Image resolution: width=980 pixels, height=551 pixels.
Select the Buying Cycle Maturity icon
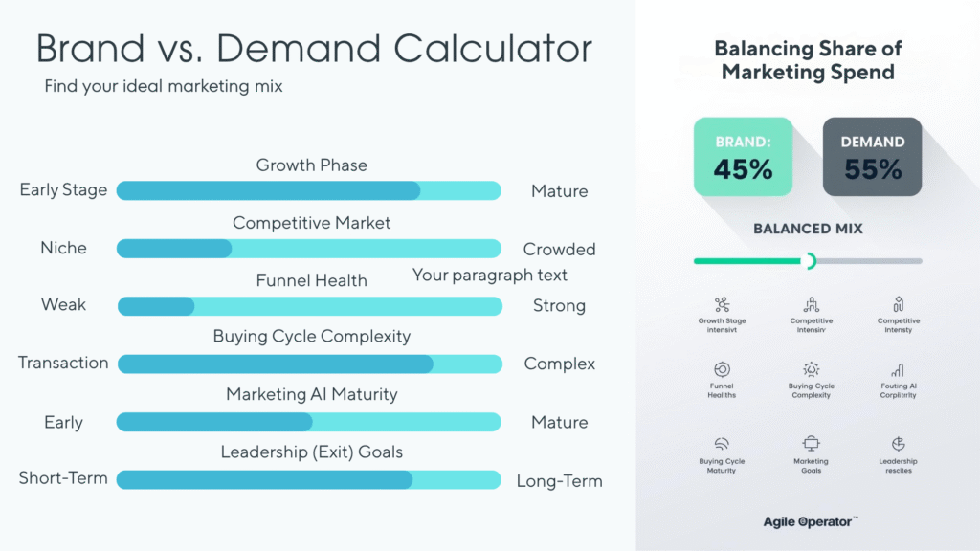(x=722, y=444)
